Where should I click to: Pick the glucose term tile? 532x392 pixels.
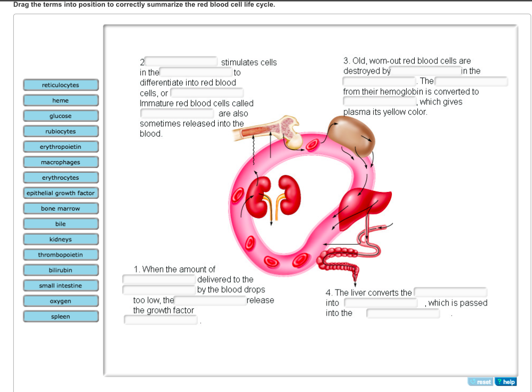point(61,116)
